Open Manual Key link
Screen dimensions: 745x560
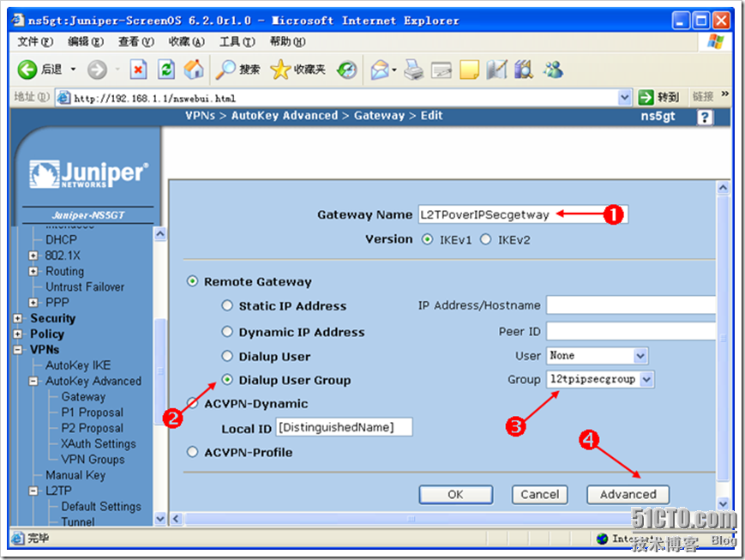click(x=75, y=475)
